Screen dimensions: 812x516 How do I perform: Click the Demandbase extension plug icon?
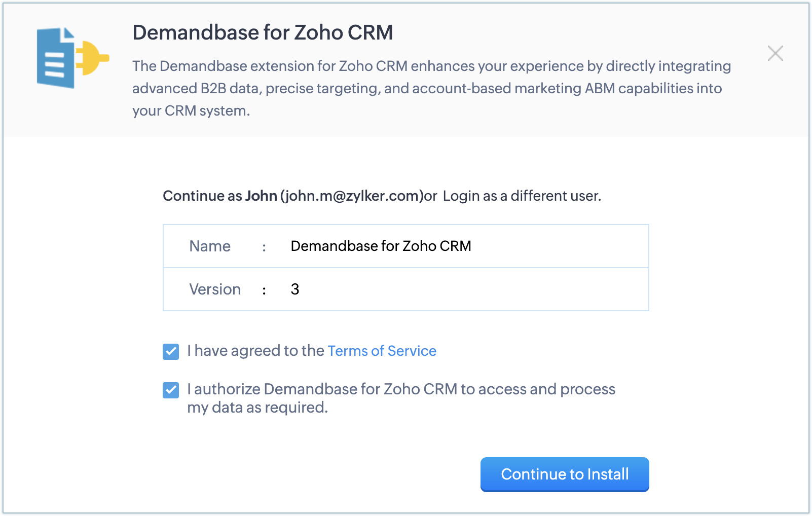[72, 58]
